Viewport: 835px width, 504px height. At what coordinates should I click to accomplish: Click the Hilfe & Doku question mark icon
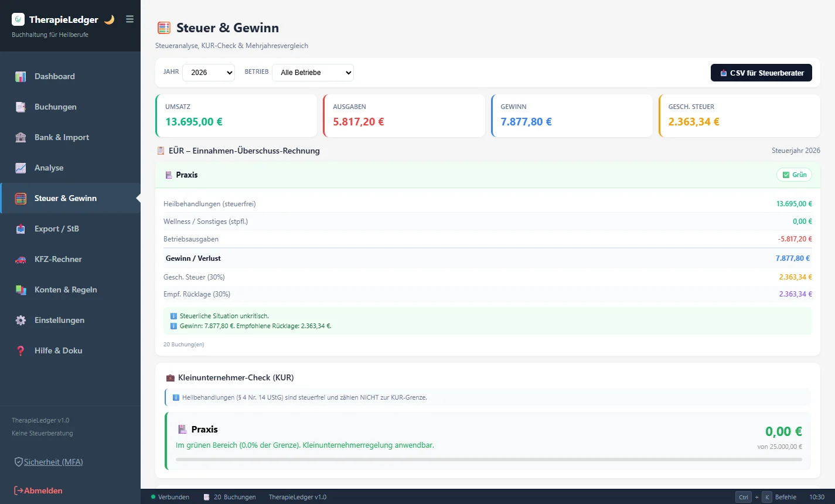click(x=21, y=351)
